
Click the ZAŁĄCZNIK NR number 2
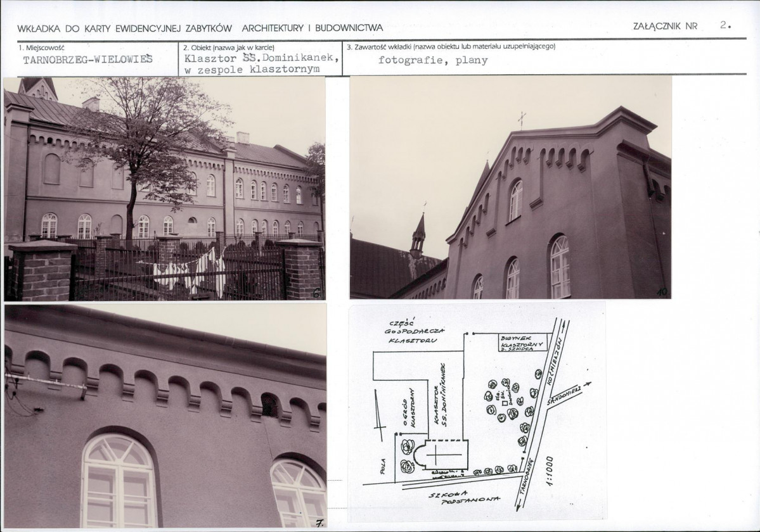click(725, 25)
